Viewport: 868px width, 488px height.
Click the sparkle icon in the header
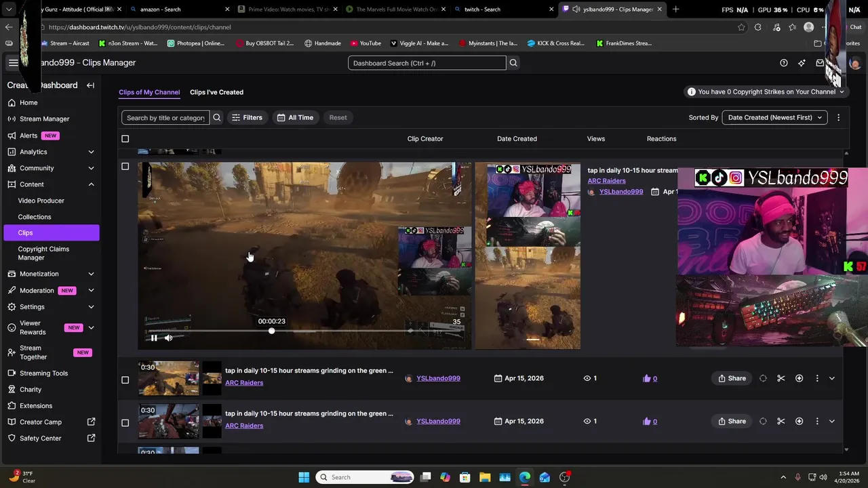pos(802,63)
